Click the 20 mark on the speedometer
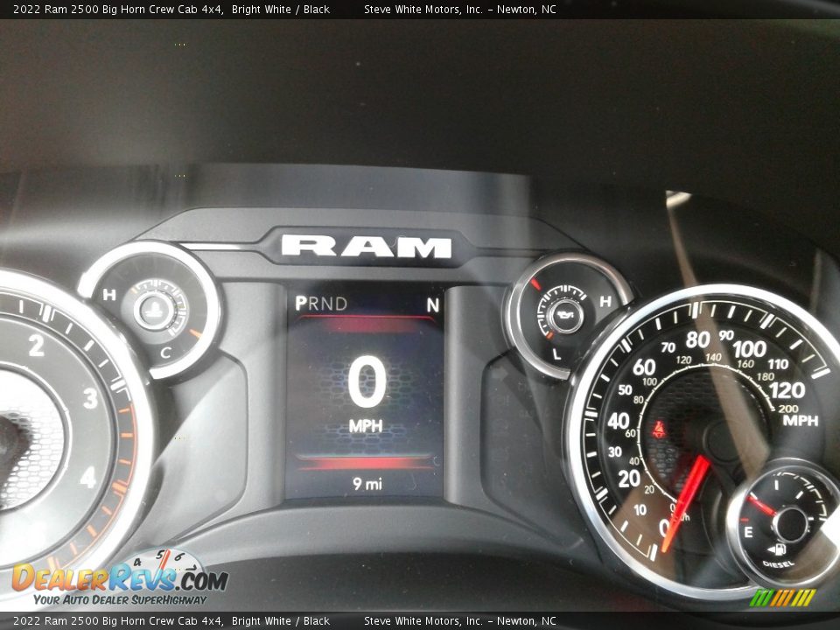This screenshot has width=840, height=630. pos(628,479)
